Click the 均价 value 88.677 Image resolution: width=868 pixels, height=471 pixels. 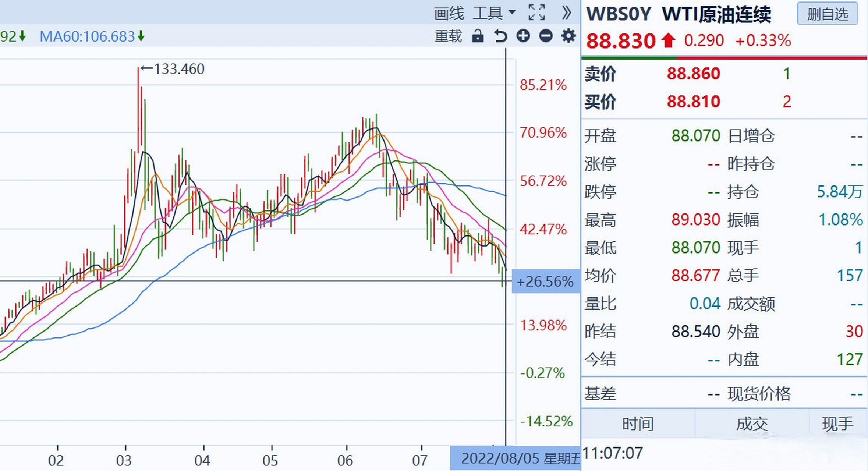tap(695, 276)
